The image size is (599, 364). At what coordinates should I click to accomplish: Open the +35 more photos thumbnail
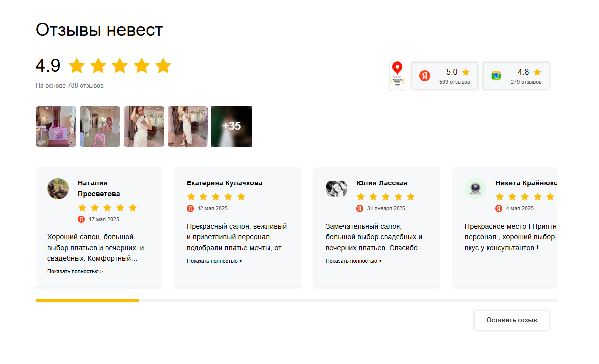click(231, 126)
